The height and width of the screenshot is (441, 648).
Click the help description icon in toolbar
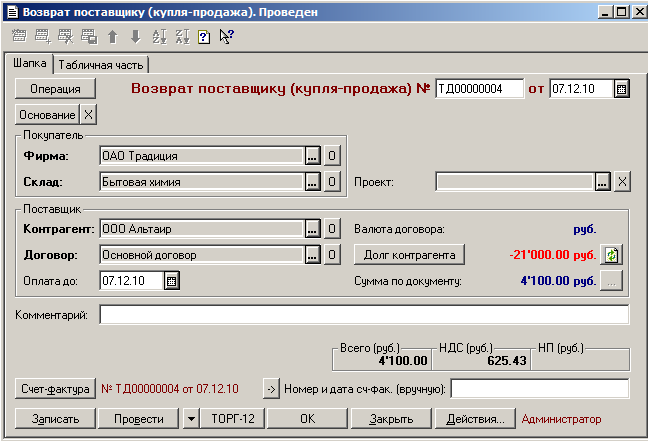(x=204, y=37)
